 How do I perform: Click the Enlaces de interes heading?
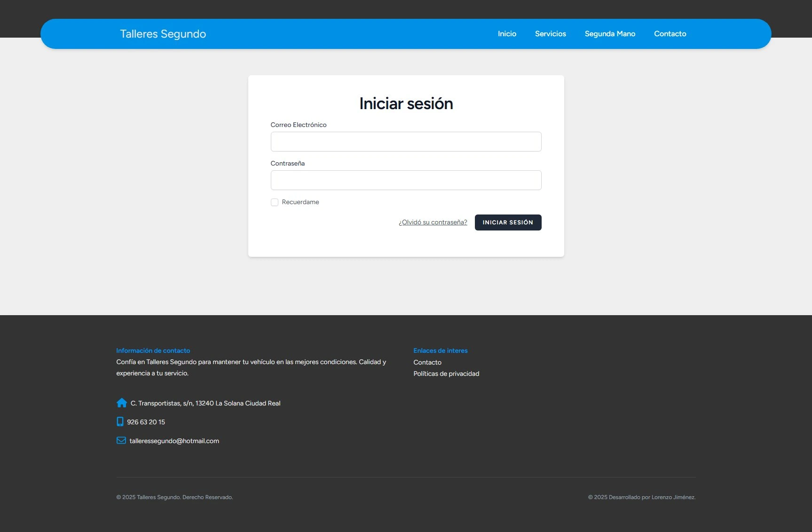[441, 350]
